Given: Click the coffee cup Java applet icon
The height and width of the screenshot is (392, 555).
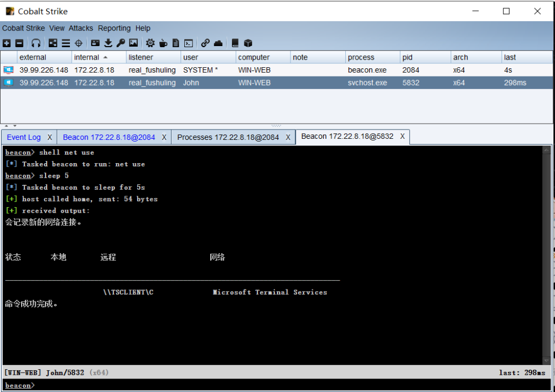Looking at the screenshot, I should 163,43.
